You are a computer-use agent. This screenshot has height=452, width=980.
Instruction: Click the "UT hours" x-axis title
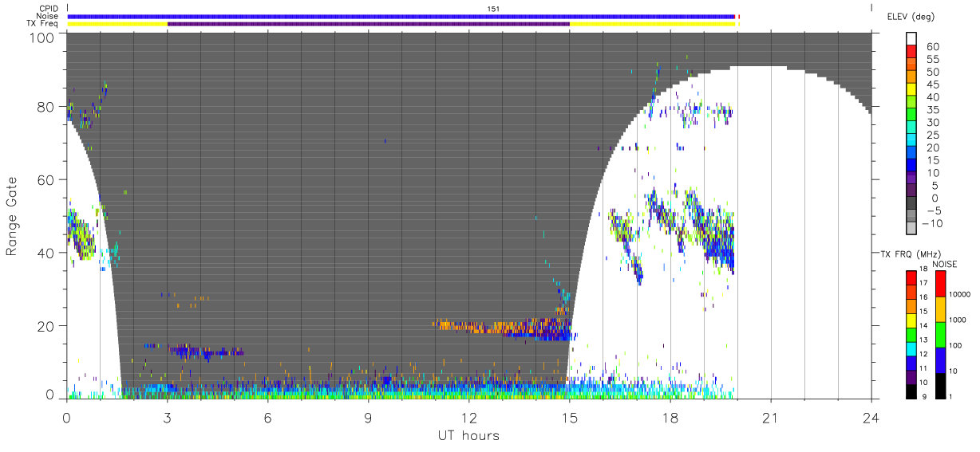(x=468, y=435)
